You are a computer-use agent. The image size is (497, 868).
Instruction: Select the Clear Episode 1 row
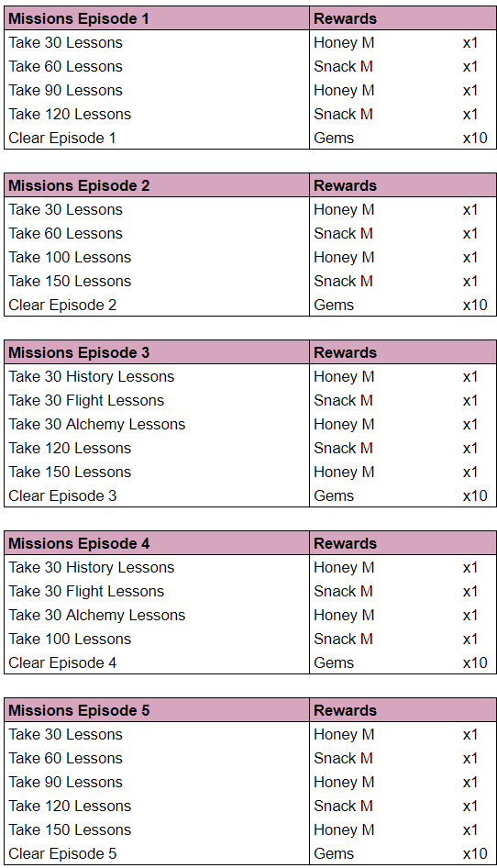250,138
